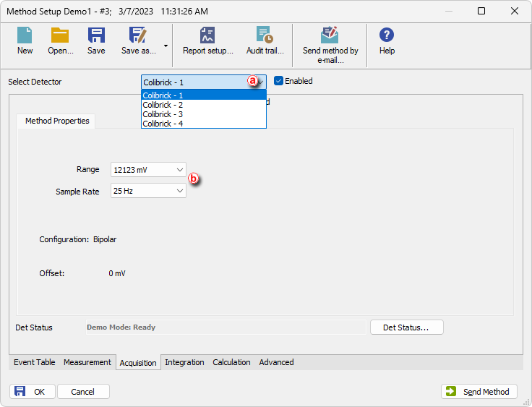Open the Range dropdown showing 12123 mV
The height and width of the screenshot is (407, 532).
[148, 170]
